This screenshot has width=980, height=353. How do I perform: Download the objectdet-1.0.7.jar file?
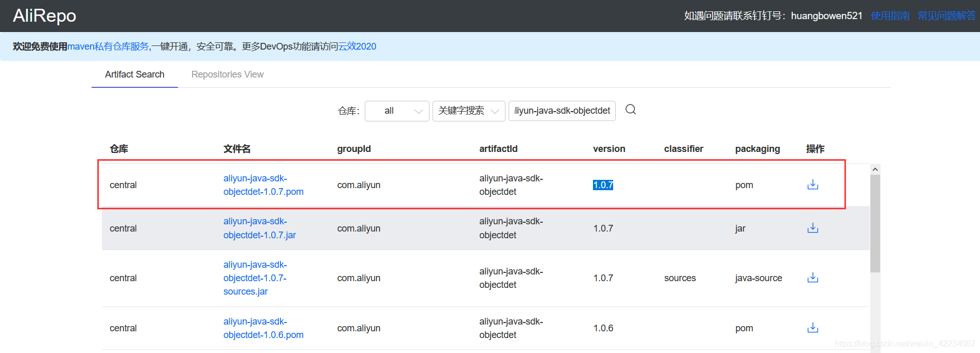pos(813,228)
